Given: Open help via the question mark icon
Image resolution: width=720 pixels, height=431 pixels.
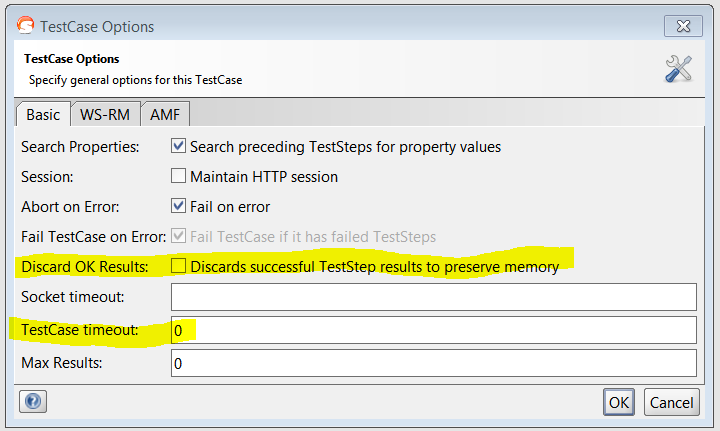Looking at the screenshot, I should [33, 401].
